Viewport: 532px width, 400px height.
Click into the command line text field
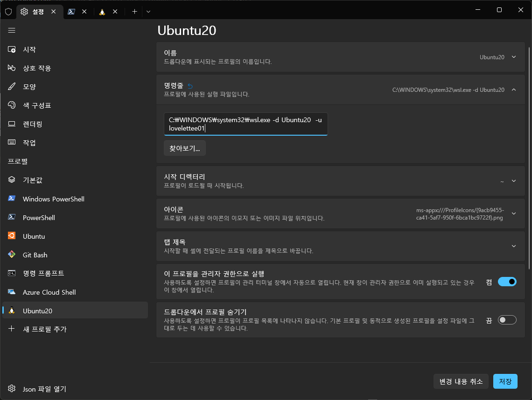[245, 124]
